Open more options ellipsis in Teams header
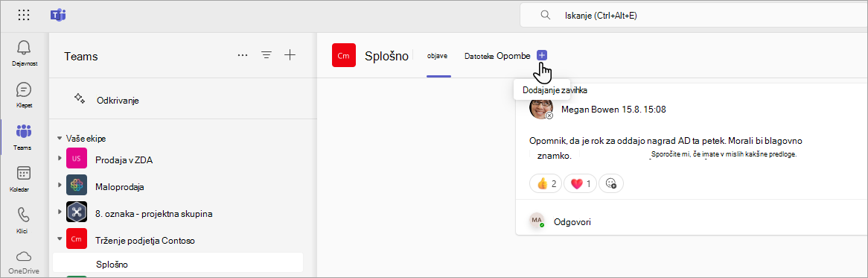Image resolution: width=868 pixels, height=278 pixels. (243, 55)
